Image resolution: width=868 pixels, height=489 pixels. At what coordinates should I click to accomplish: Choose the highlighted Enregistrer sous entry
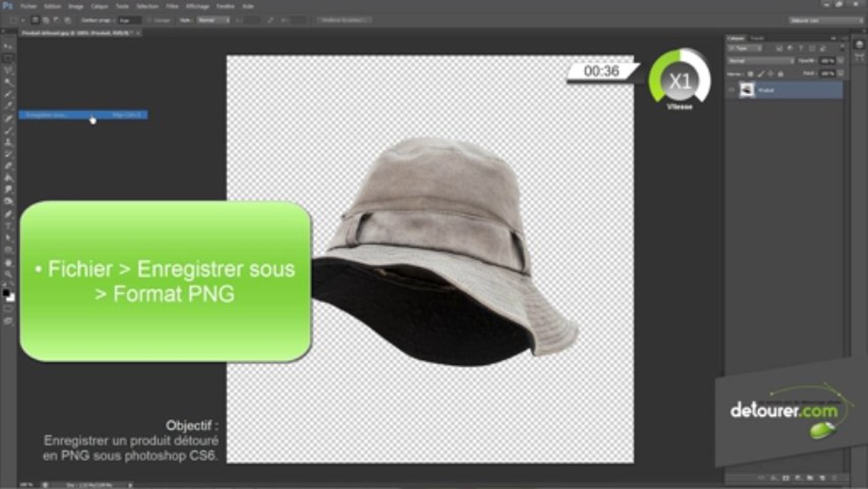(83, 115)
